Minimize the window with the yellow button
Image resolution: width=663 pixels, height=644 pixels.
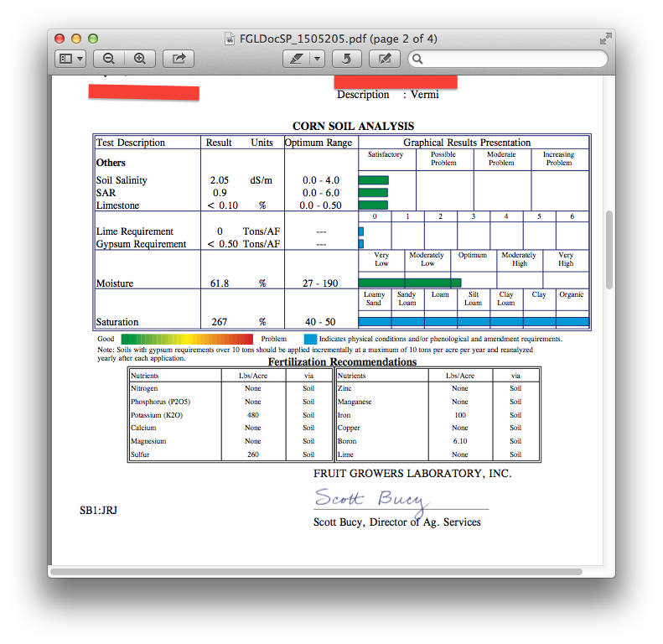point(76,39)
